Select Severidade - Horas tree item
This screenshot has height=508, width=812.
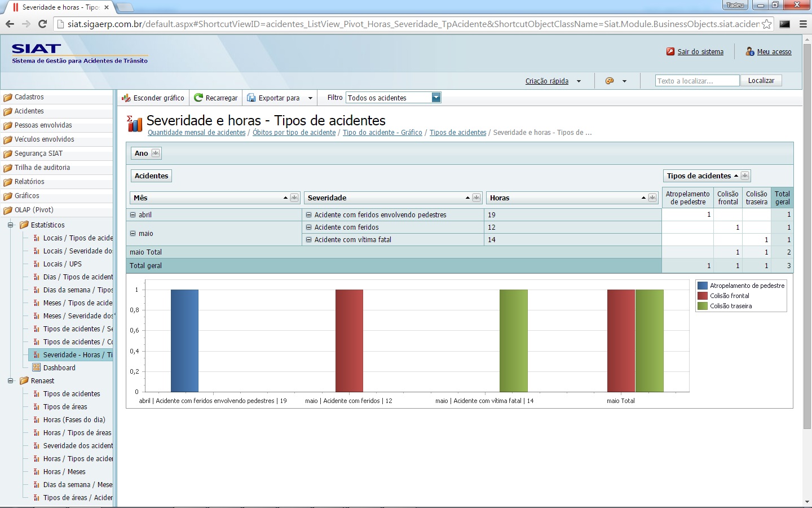point(71,354)
